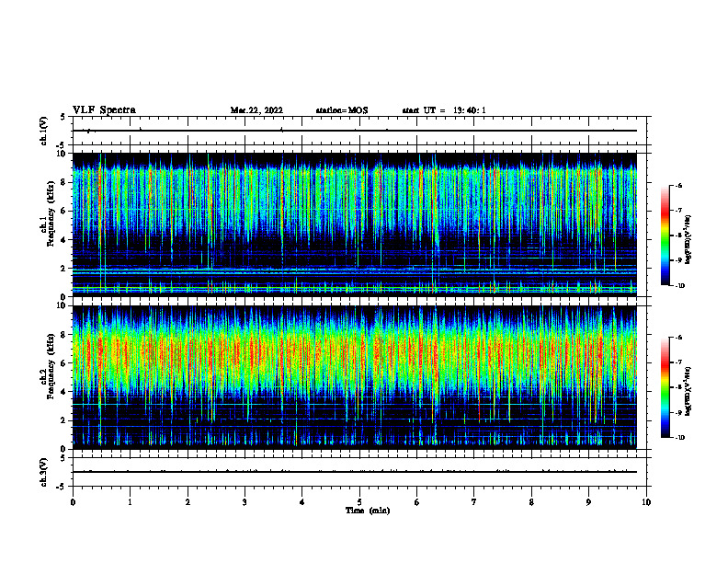Click the ch.1 voltage waveform strip

click(359, 131)
